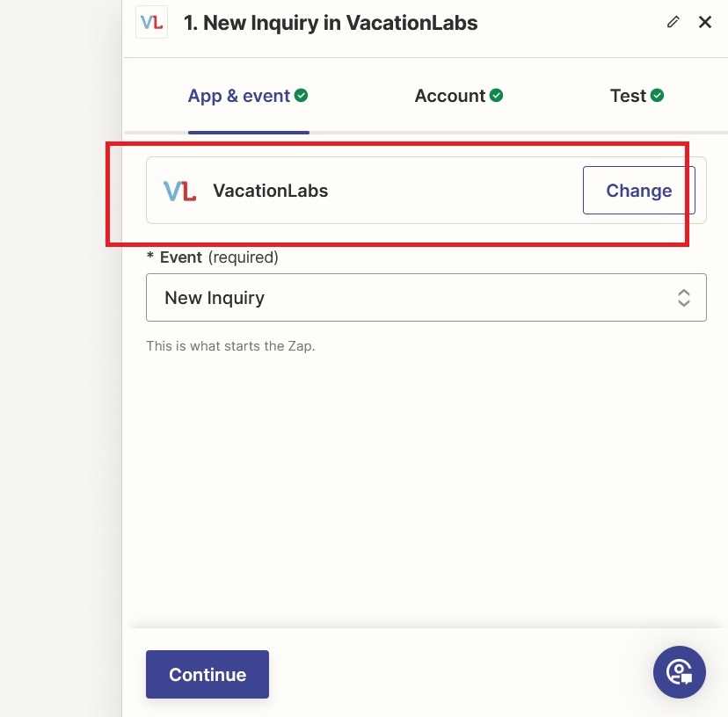The width and height of the screenshot is (728, 717).
Task: Click the up-down arrows on the Event field
Action: 683,298
